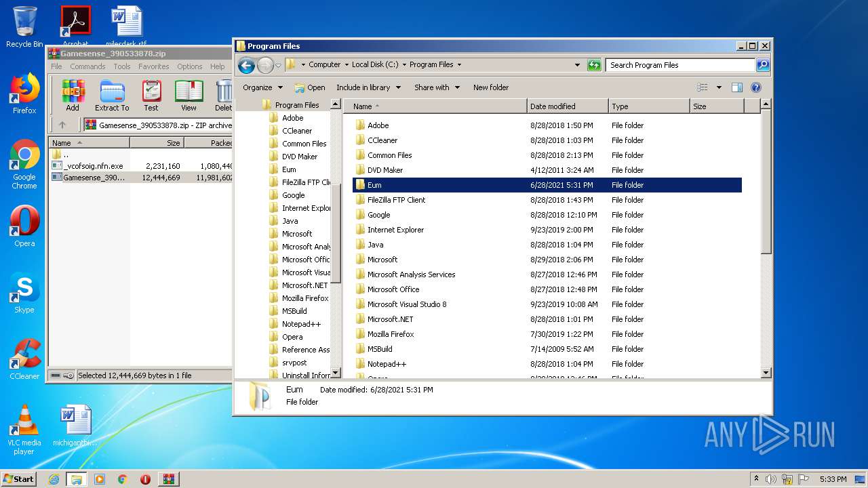This screenshot has height=488, width=868.
Task: Click in the Search Program Files field
Action: (681, 65)
